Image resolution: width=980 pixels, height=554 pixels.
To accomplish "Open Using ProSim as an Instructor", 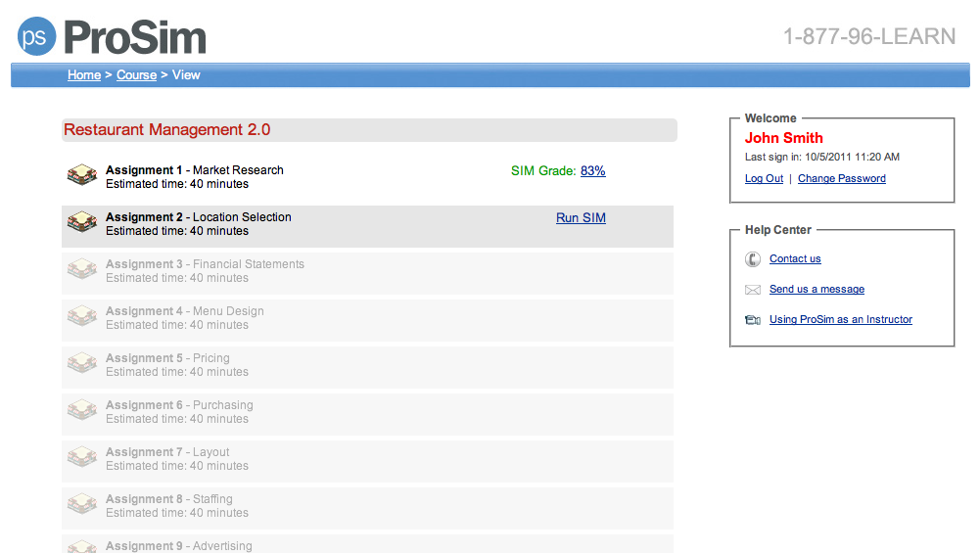I will (x=841, y=319).
